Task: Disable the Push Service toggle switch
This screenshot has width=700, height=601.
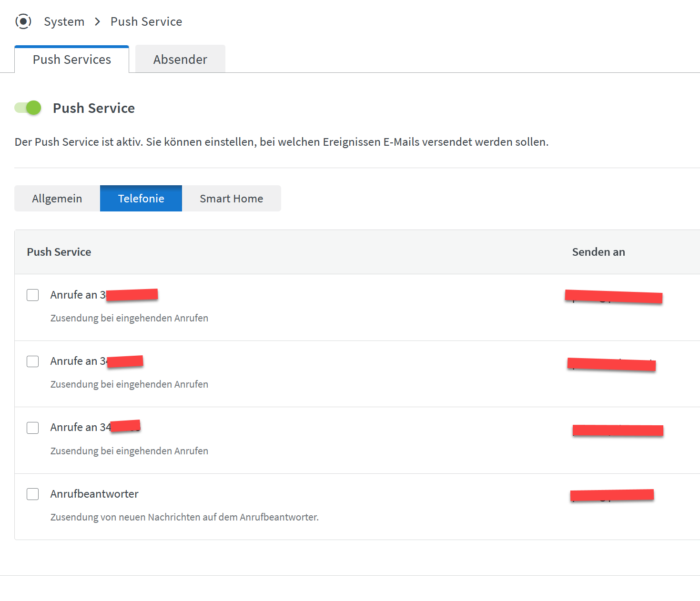Action: point(28,108)
